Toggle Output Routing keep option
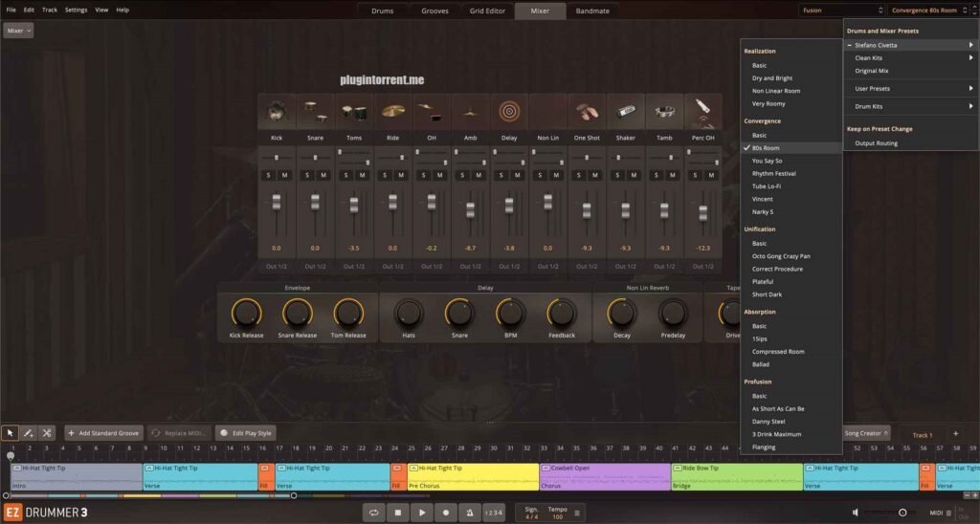The image size is (980, 524). coord(877,143)
